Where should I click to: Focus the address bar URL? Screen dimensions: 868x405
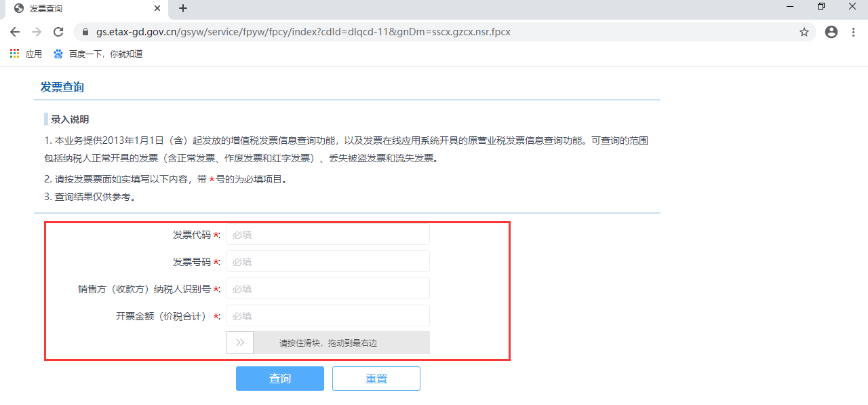(x=302, y=32)
